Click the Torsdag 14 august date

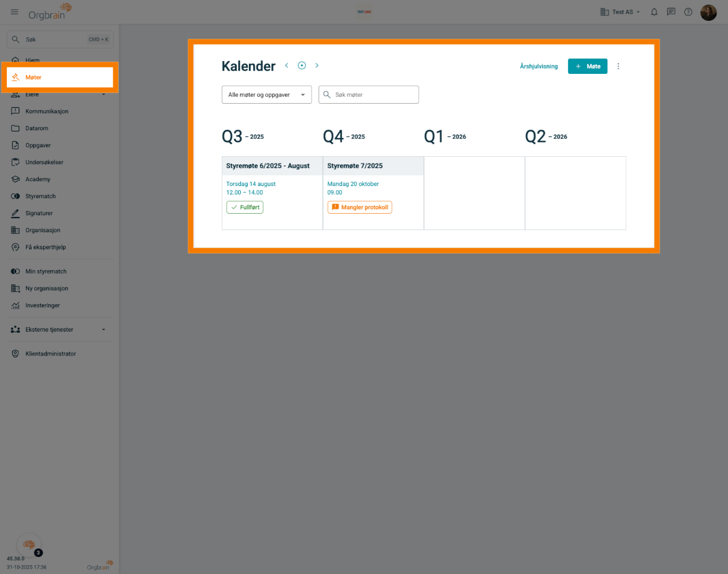tap(251, 184)
